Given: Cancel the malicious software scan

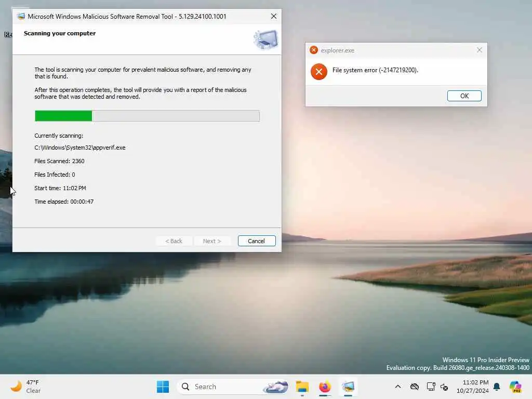Looking at the screenshot, I should coord(257,241).
